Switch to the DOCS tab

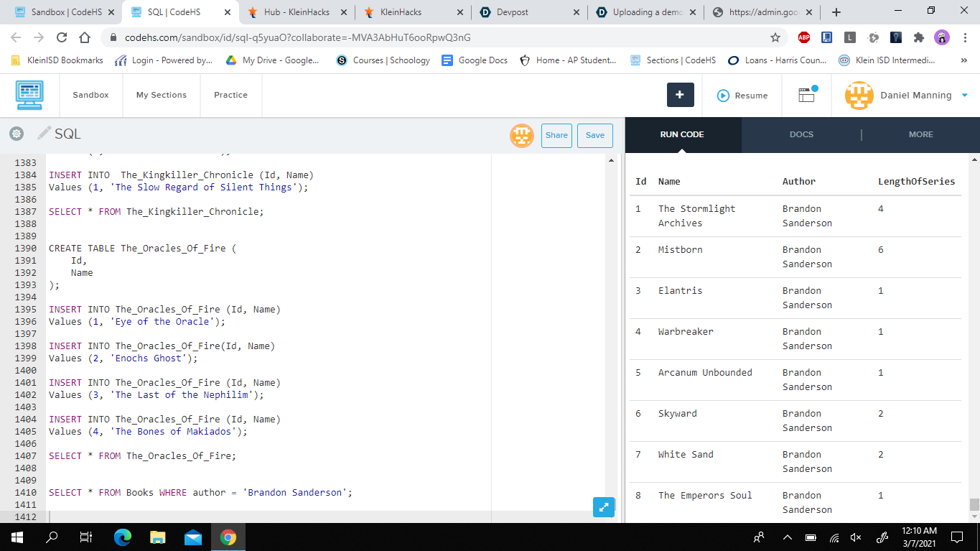(801, 134)
